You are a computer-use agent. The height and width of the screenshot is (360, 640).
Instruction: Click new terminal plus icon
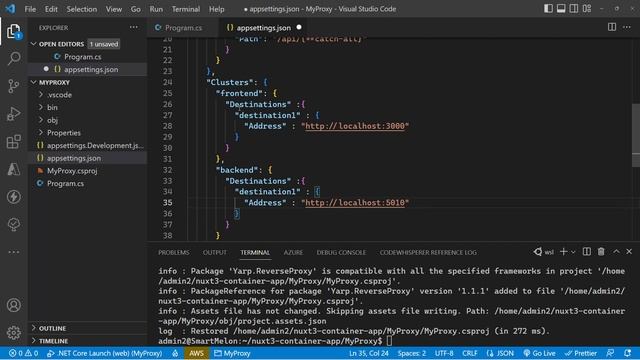563,252
